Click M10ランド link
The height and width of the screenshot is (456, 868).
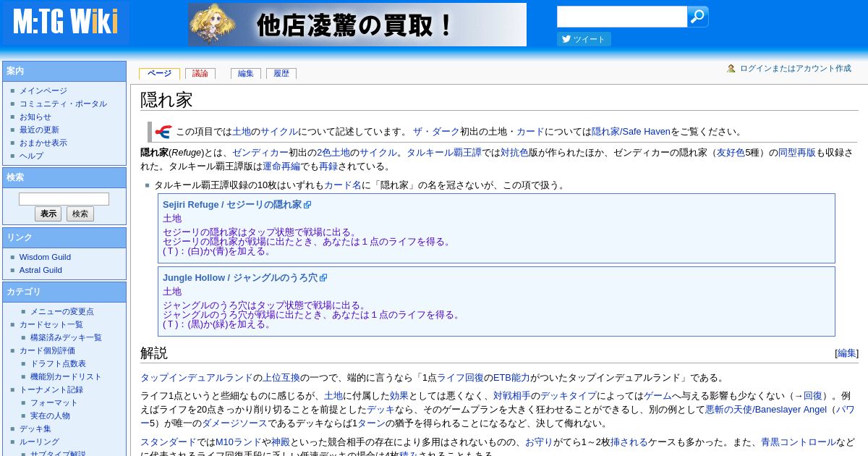click(238, 442)
